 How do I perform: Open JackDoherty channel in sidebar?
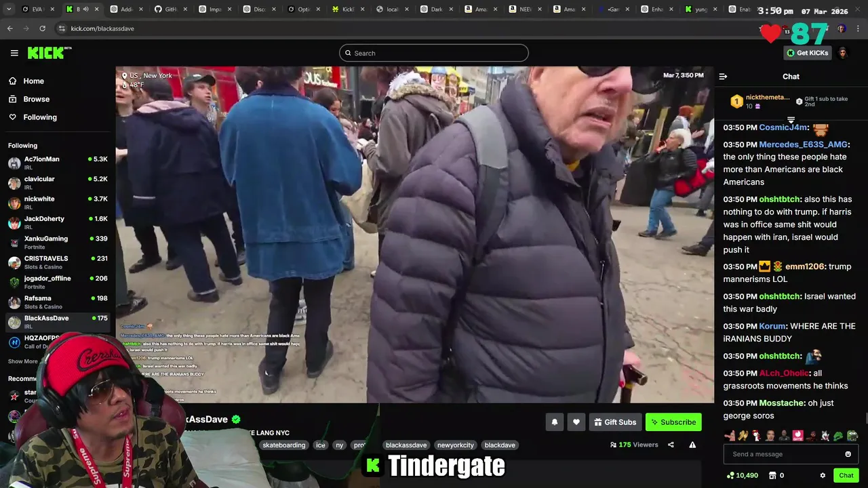pyautogui.click(x=58, y=222)
